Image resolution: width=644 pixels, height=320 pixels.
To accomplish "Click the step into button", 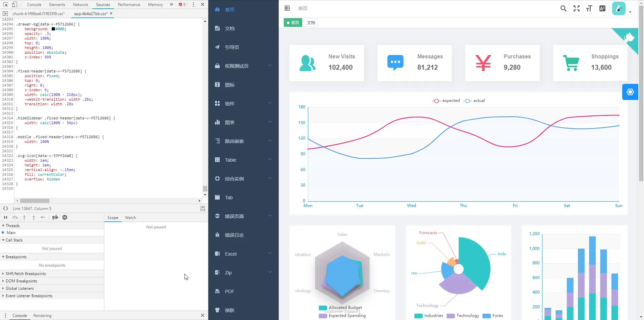I will click(x=24, y=217).
